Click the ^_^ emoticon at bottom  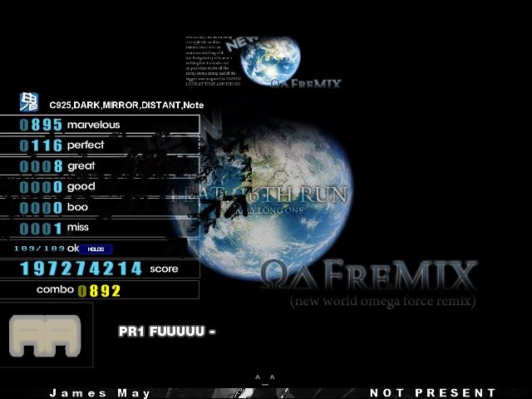click(x=265, y=380)
